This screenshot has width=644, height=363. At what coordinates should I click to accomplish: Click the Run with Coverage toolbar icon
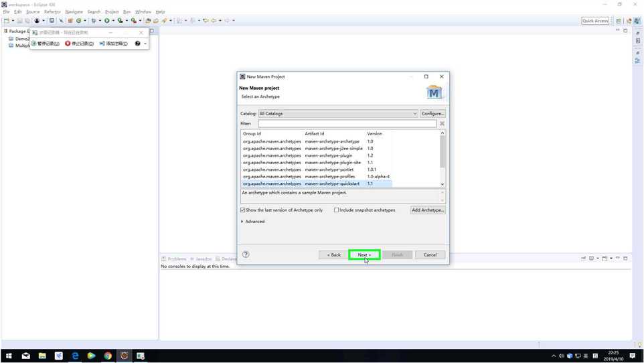pyautogui.click(x=120, y=21)
